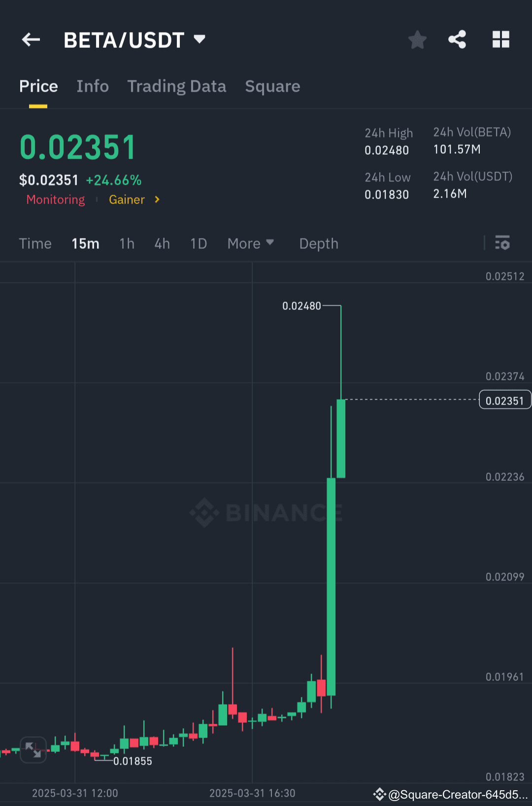Select the 1h chart interval

tap(127, 243)
